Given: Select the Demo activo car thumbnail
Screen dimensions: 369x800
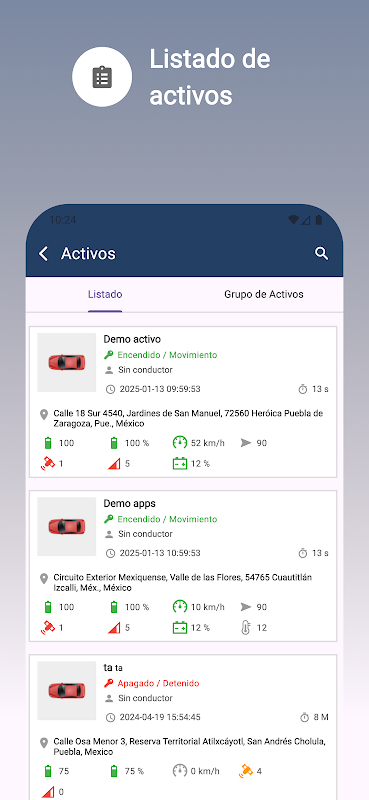Looking at the screenshot, I should pos(67,363).
